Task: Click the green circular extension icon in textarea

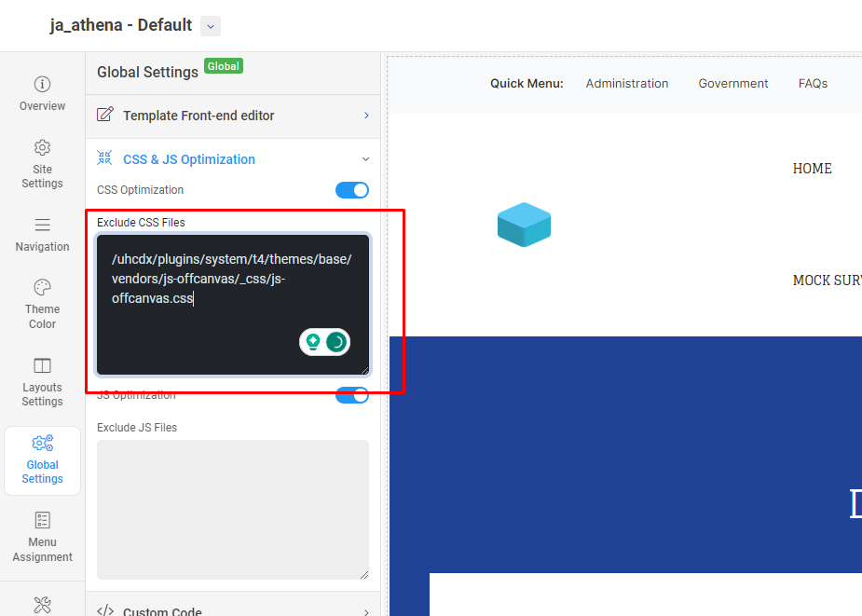Action: click(x=337, y=342)
